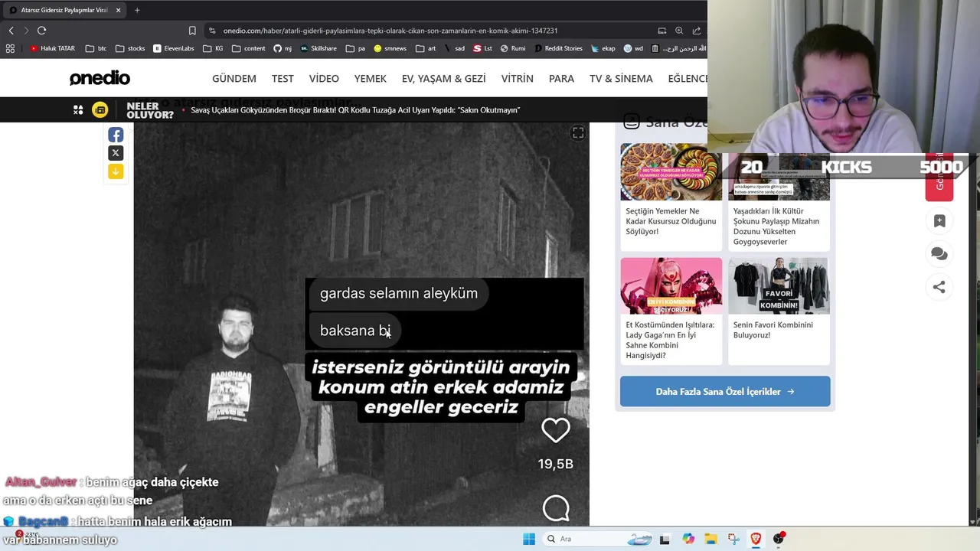Viewport: 980px width, 551px height.
Task: Open the YEMEK menu section
Action: 371,79
